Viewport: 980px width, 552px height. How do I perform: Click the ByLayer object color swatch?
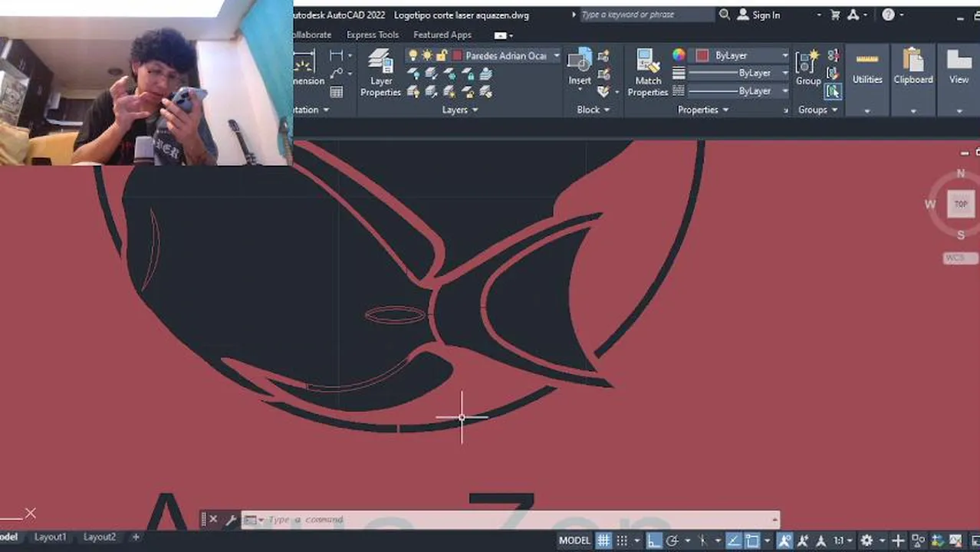(x=702, y=55)
